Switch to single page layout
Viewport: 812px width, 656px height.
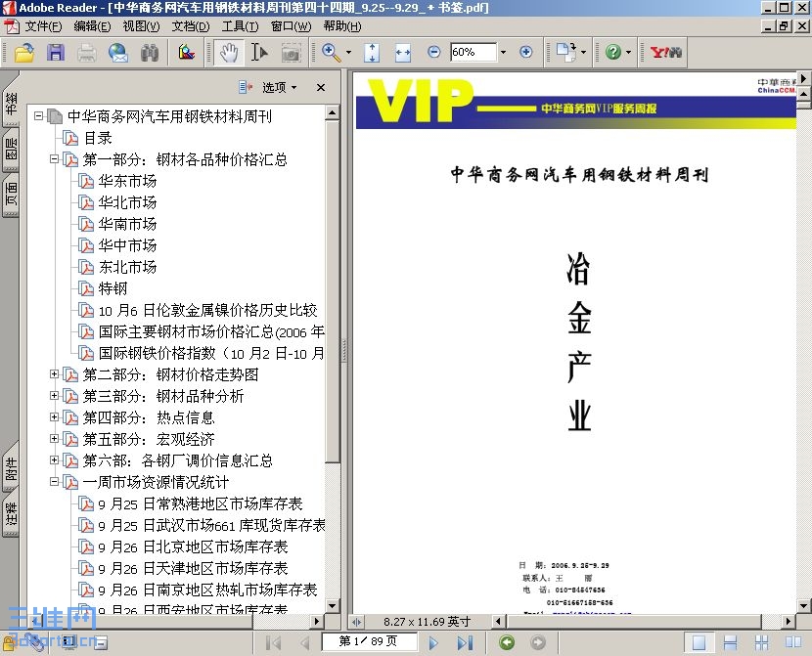click(699, 643)
